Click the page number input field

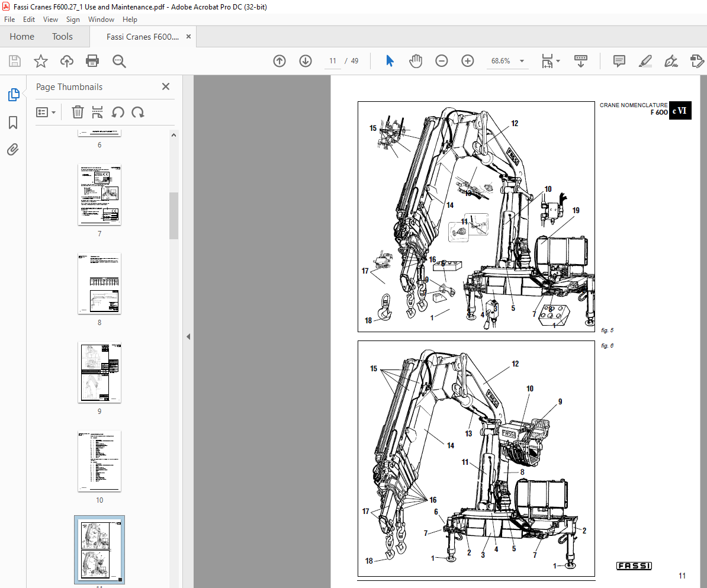333,61
